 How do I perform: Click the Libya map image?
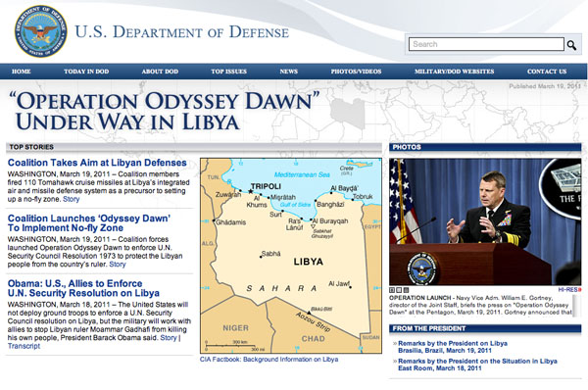[291, 256]
